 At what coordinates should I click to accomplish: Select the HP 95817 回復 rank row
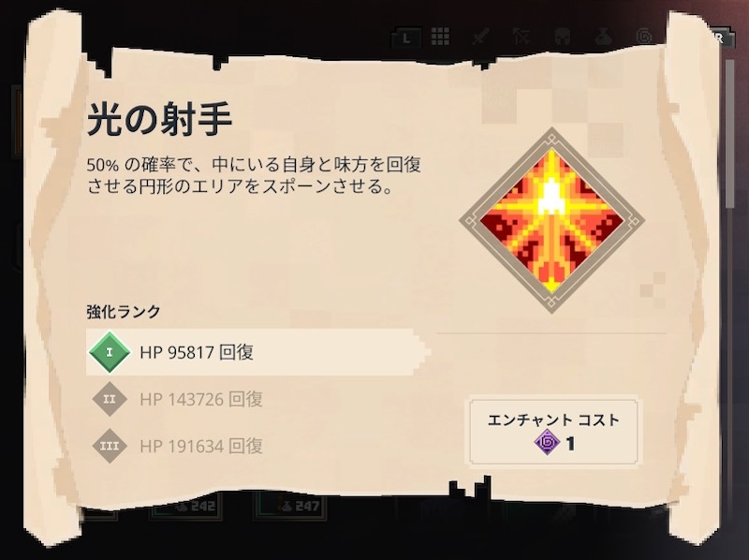click(258, 352)
